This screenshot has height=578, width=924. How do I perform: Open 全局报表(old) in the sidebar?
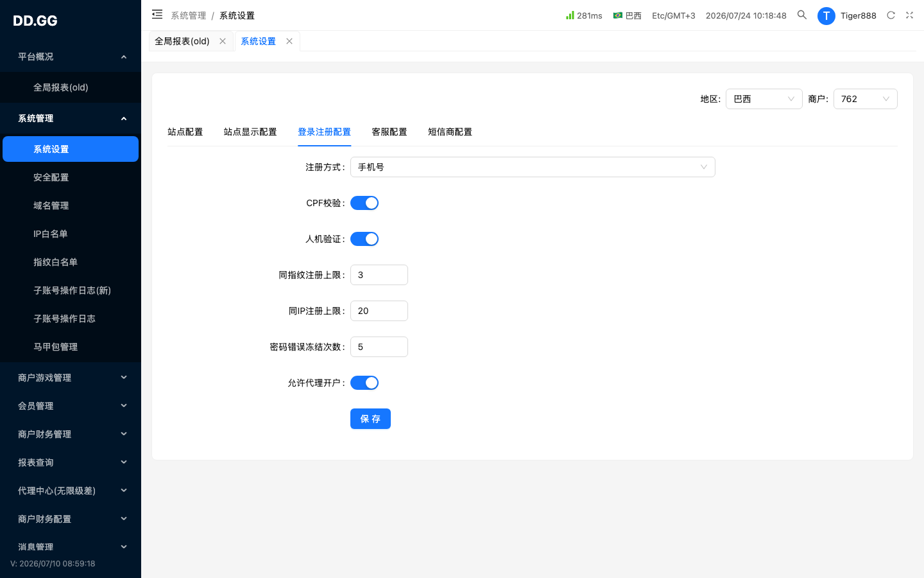[x=71, y=87]
